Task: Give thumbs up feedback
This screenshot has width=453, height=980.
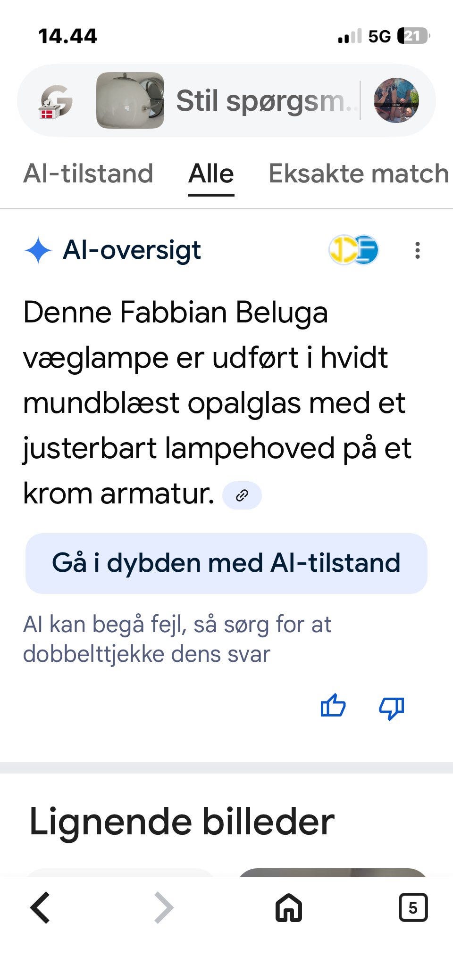Action: click(333, 706)
